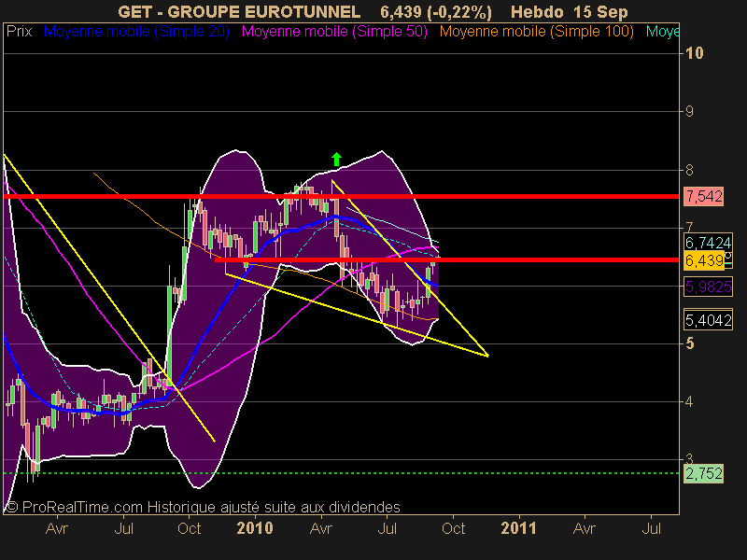Select 'Moyenne mobile (Simple 50)' legend entry
Viewport: 747px width, 560px height.
pos(334,32)
